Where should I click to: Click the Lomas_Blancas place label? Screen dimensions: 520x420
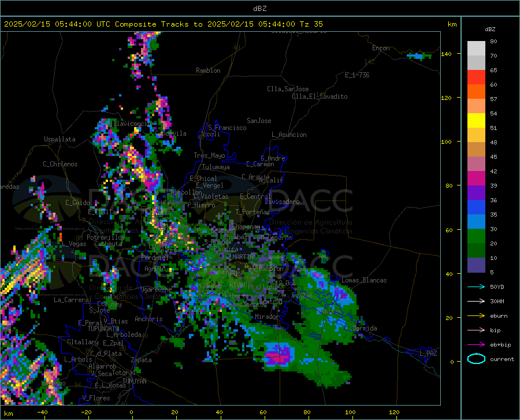click(x=364, y=280)
